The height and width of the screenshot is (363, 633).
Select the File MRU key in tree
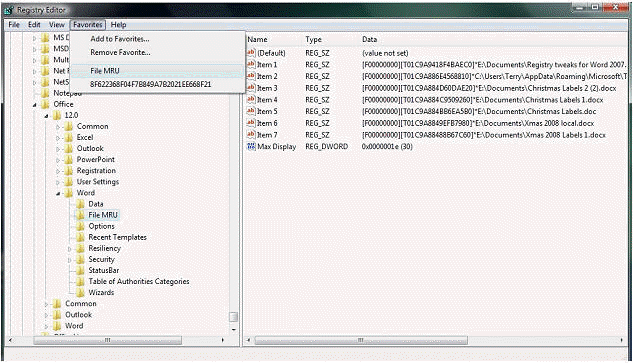pyautogui.click(x=103, y=215)
